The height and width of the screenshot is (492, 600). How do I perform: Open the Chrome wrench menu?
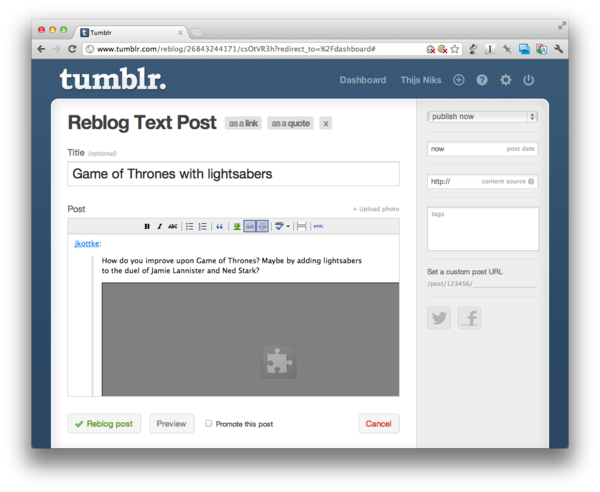coord(559,49)
